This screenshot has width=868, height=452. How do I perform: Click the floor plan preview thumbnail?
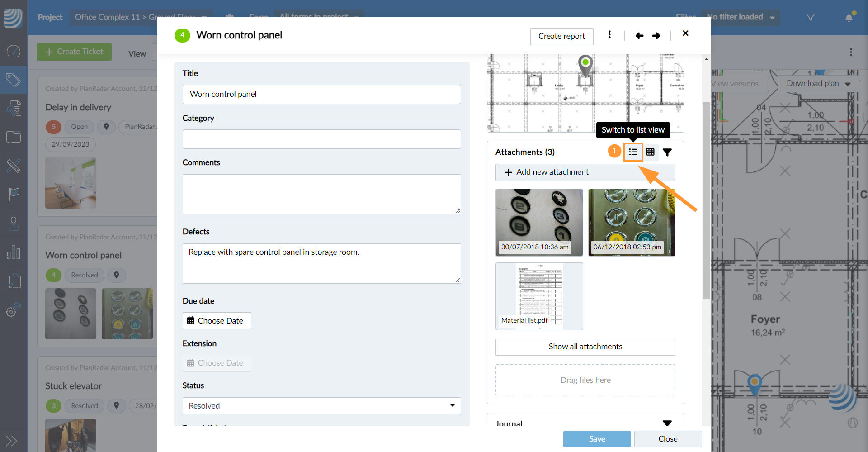point(585,93)
